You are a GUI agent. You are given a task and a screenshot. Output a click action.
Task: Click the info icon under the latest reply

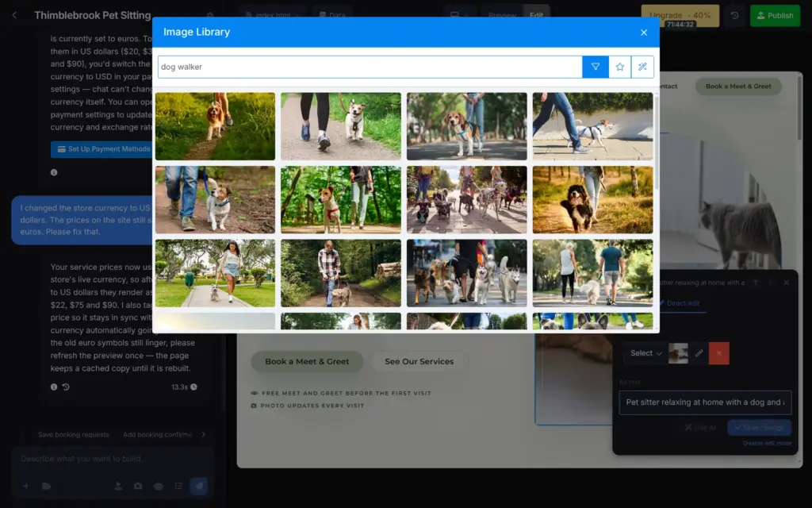(x=54, y=387)
